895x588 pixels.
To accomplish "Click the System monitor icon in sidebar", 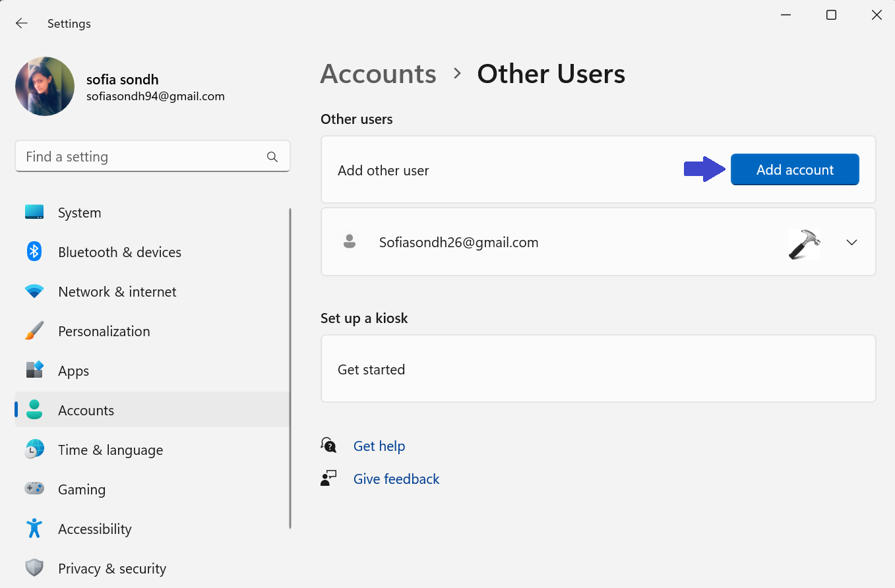I will (x=34, y=212).
